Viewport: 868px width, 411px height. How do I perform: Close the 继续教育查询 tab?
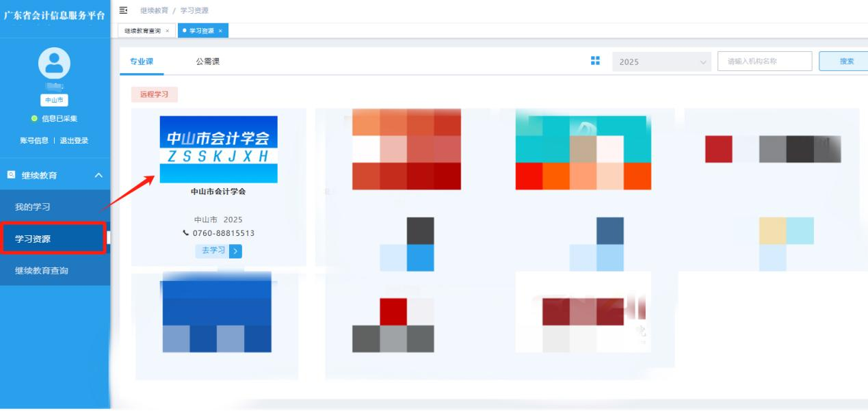[x=168, y=31]
